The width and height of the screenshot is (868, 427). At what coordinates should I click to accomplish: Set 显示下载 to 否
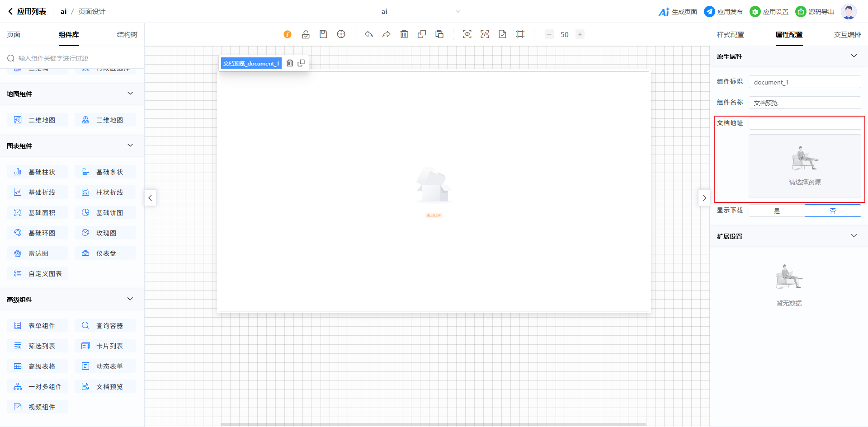point(833,211)
